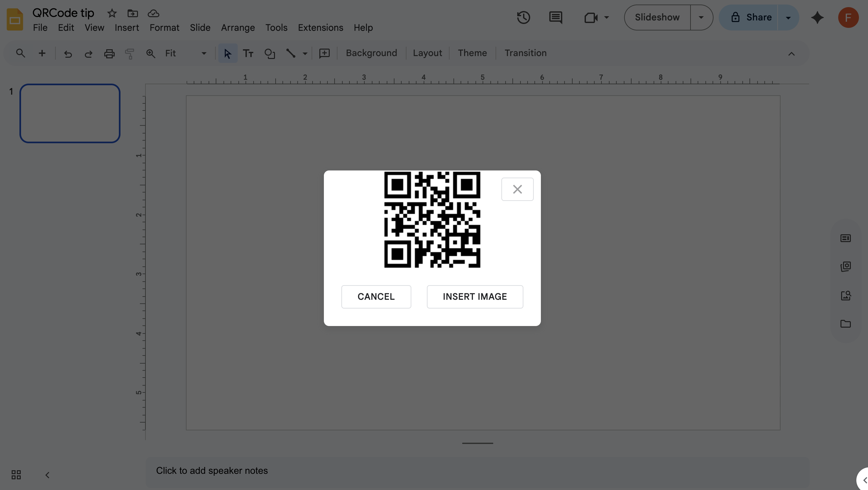Click the add comment toolbar icon

tap(324, 53)
